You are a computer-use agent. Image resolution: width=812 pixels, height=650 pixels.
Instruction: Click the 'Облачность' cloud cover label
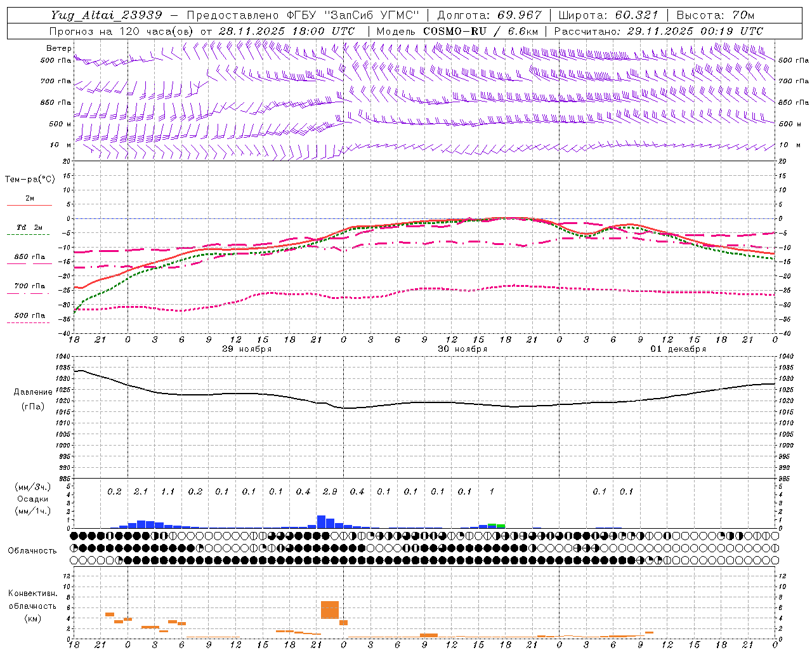[x=32, y=550]
